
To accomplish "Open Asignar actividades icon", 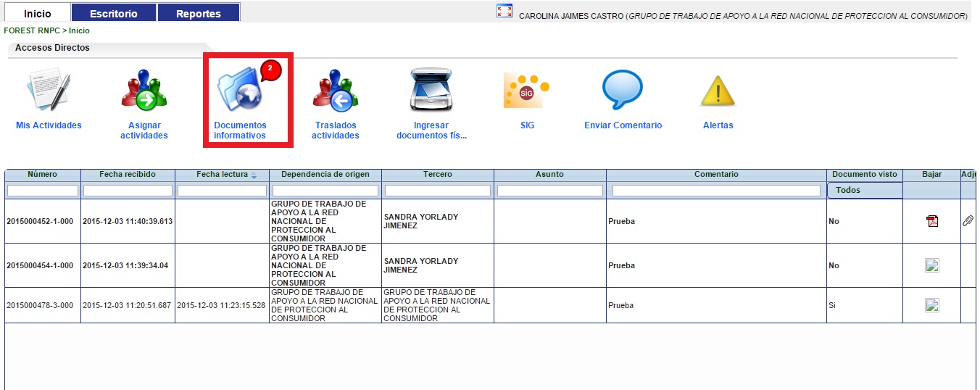I will 144,91.
